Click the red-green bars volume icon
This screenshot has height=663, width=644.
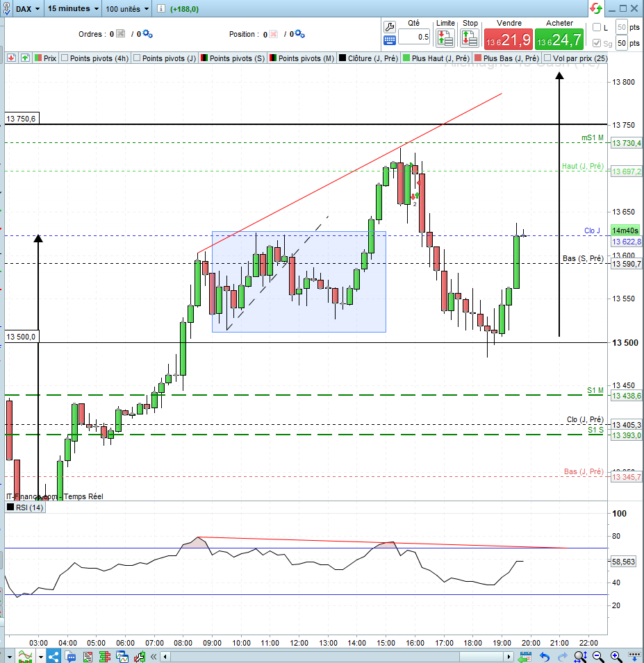coord(104,657)
